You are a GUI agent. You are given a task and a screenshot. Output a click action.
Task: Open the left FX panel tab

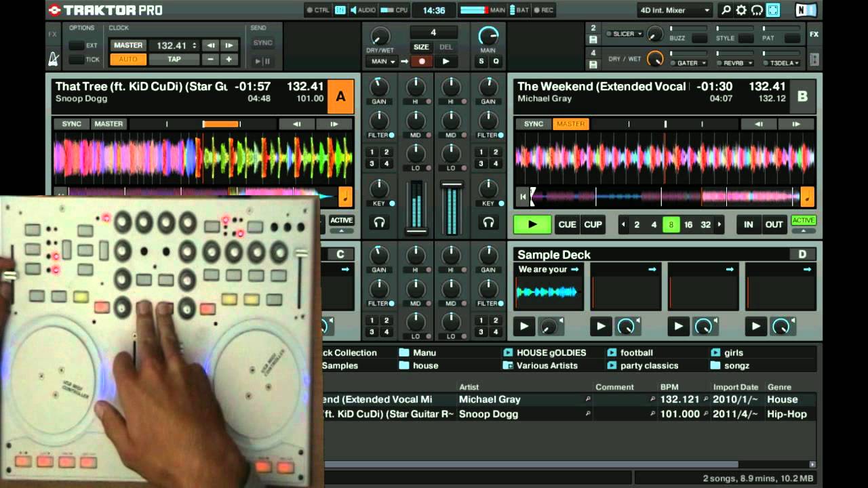click(53, 34)
